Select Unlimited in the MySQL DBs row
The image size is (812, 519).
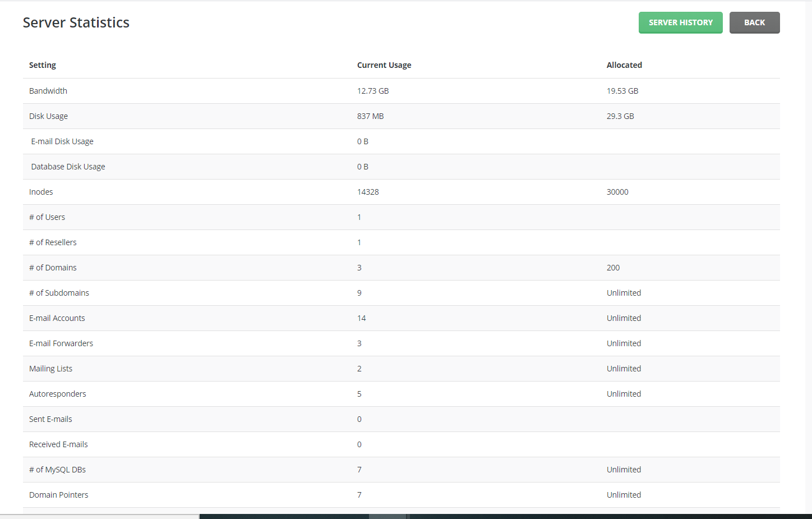click(624, 470)
